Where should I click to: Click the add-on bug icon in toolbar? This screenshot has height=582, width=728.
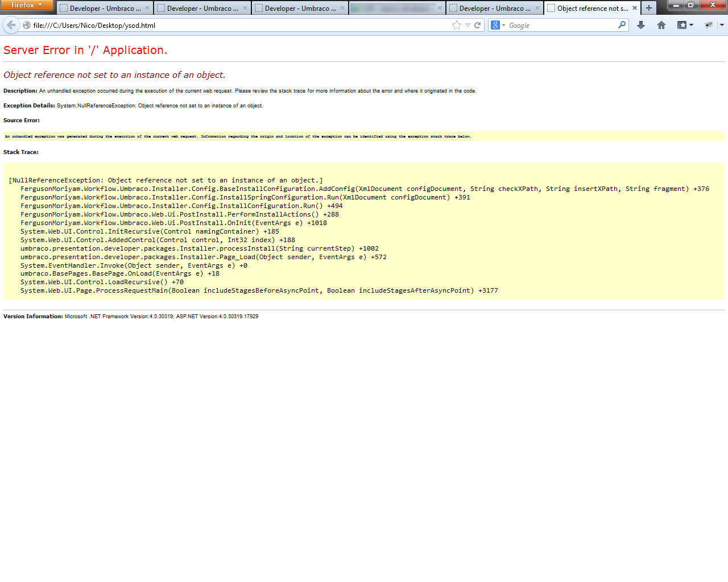pos(709,25)
